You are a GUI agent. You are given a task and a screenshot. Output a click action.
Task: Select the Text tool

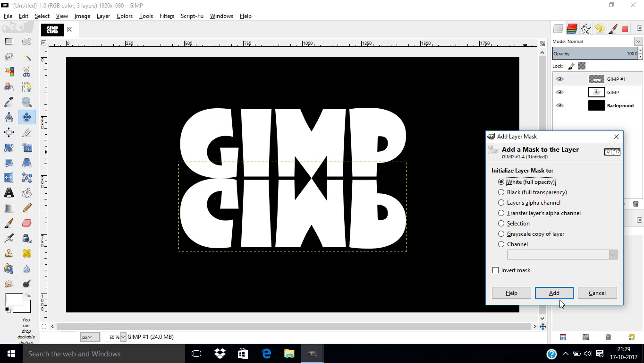tap(9, 193)
